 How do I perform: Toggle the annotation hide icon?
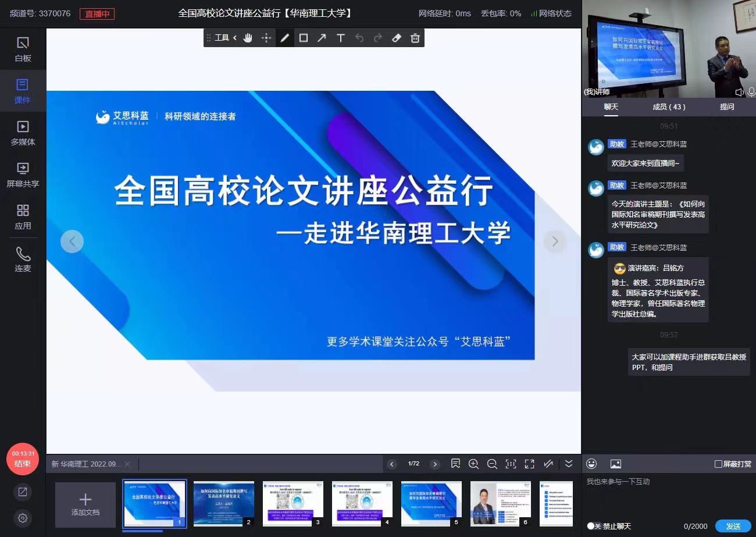pyautogui.click(x=548, y=464)
